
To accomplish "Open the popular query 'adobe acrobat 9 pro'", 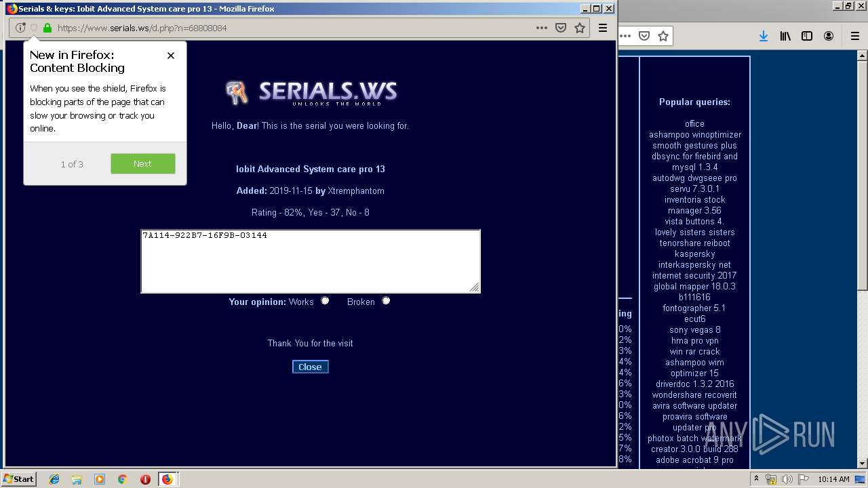I will [694, 460].
